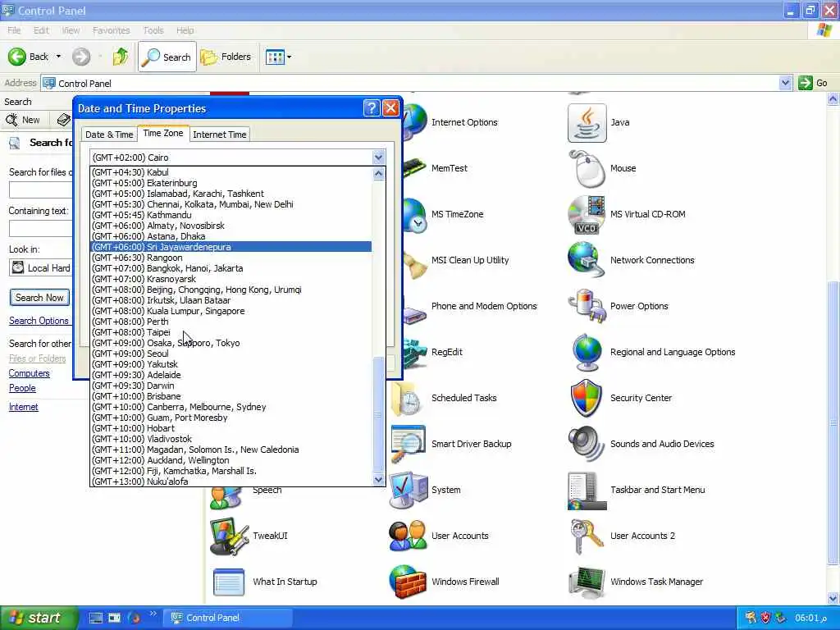Viewport: 840px width, 630px height.
Task: Open Taskbar and Start Menu icon
Action: (587, 491)
